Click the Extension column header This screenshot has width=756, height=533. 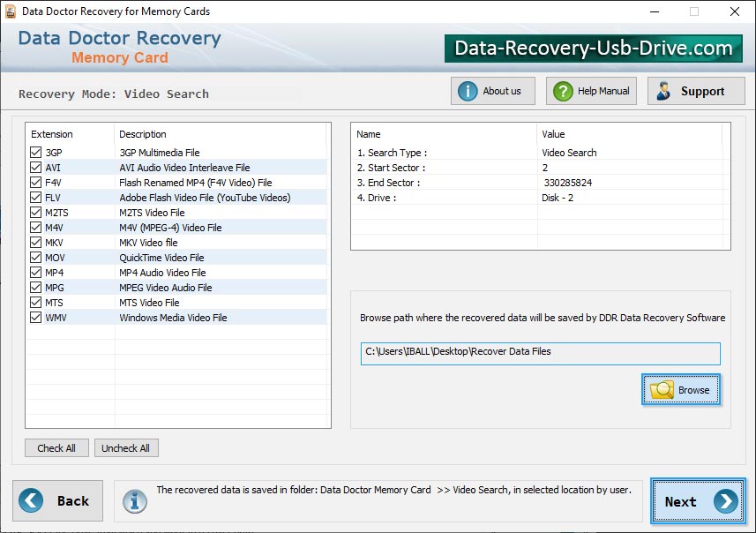(x=51, y=134)
